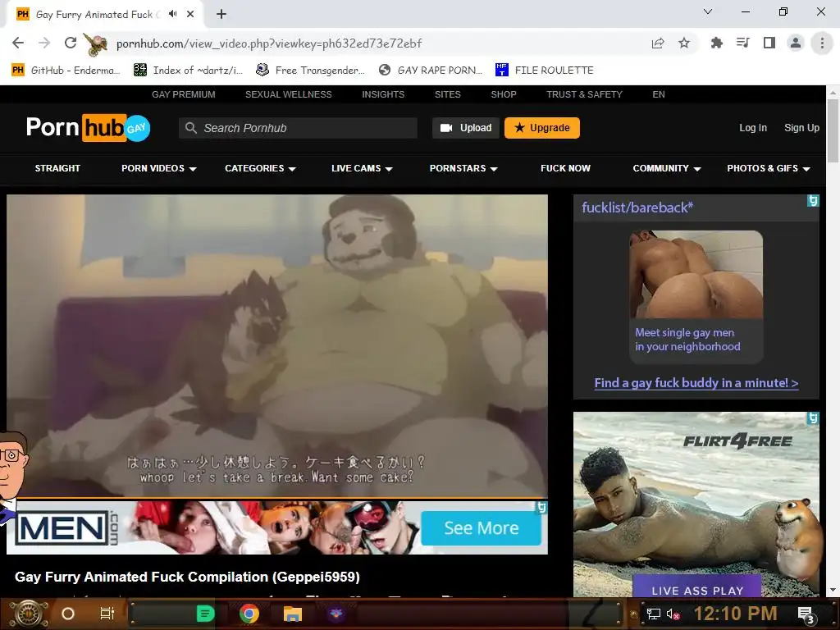Viewport: 840px width, 630px height.
Task: Open the Start menu on the taskbar
Action: [x=30, y=614]
